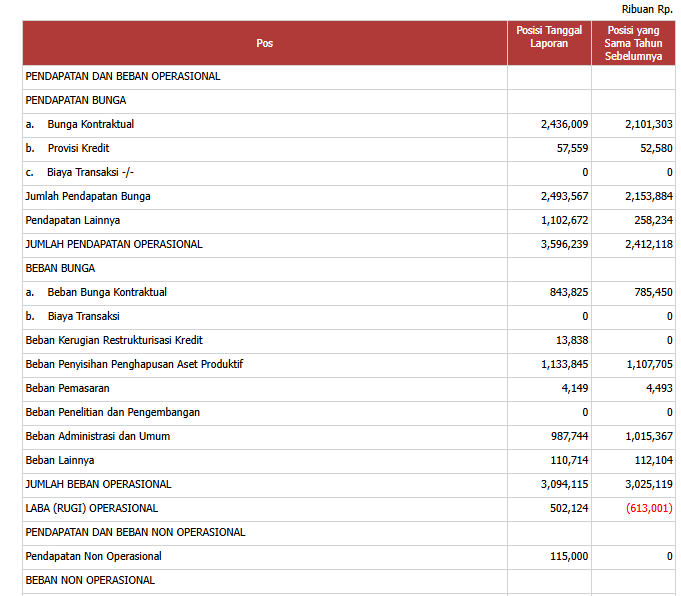Viewport: 681px width, 596px height.
Task: Click the Beban Pemasaran value 4,149
Action: (574, 388)
